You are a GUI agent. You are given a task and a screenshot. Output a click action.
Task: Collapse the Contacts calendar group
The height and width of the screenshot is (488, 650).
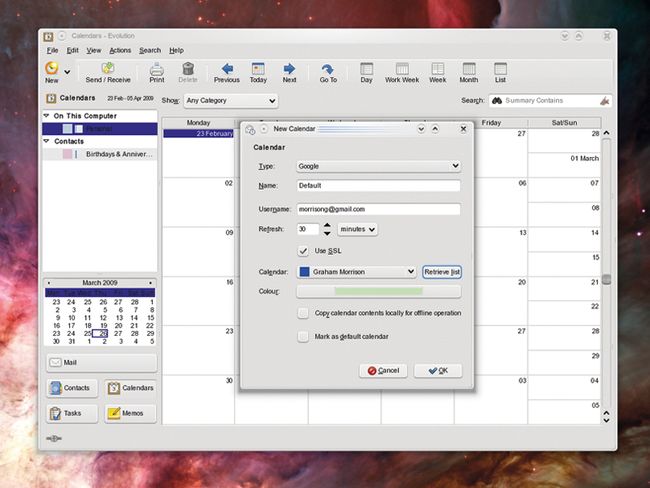(x=46, y=141)
